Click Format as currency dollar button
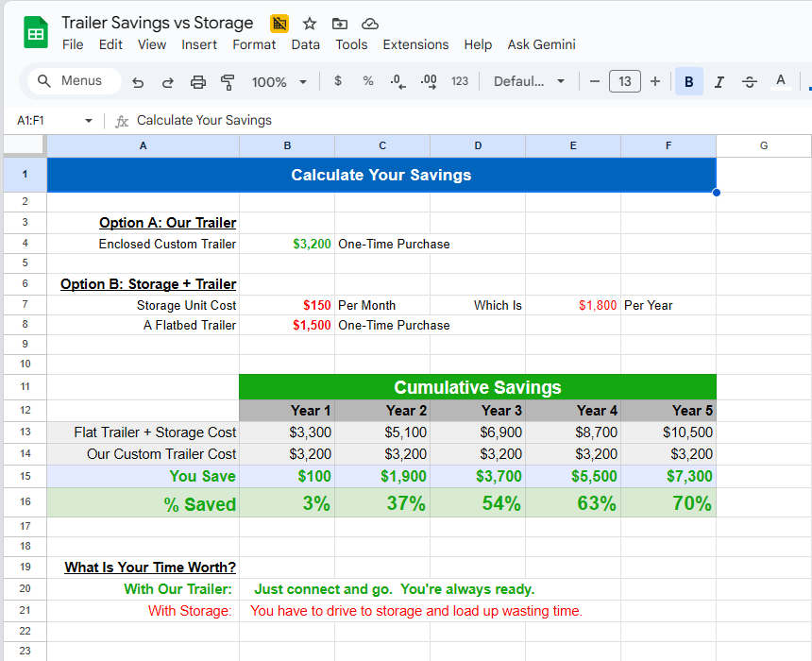 [338, 81]
